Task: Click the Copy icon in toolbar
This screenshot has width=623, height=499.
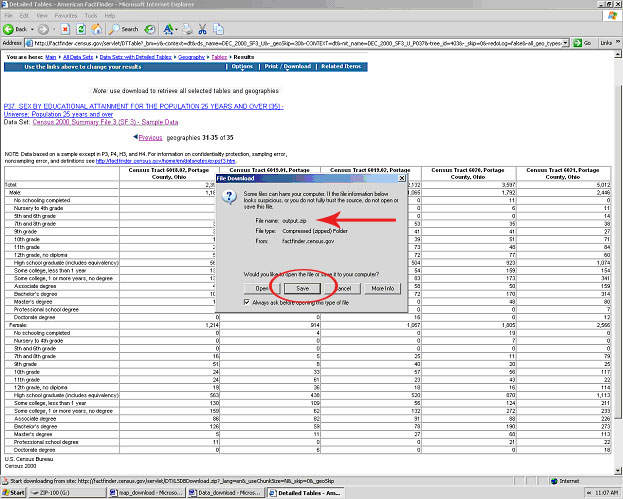Action: pyautogui.click(x=218, y=29)
